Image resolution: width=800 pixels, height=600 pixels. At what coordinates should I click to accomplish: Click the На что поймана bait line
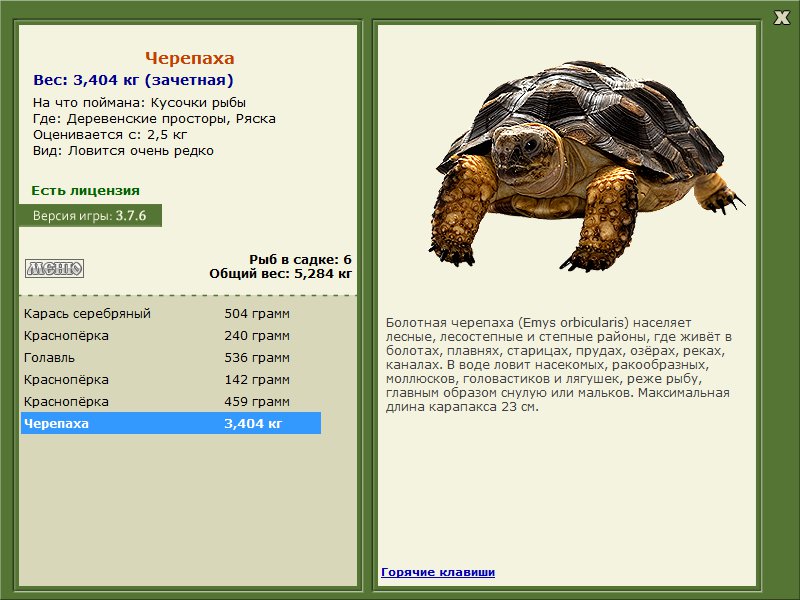[x=139, y=103]
